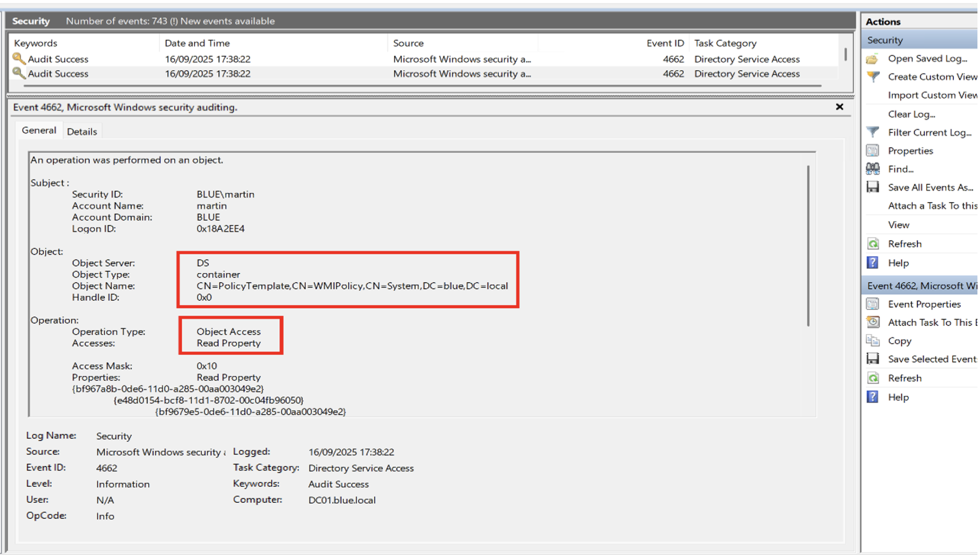The image size is (980, 555).
Task: Click Save Selected Events floppy icon
Action: (x=872, y=359)
